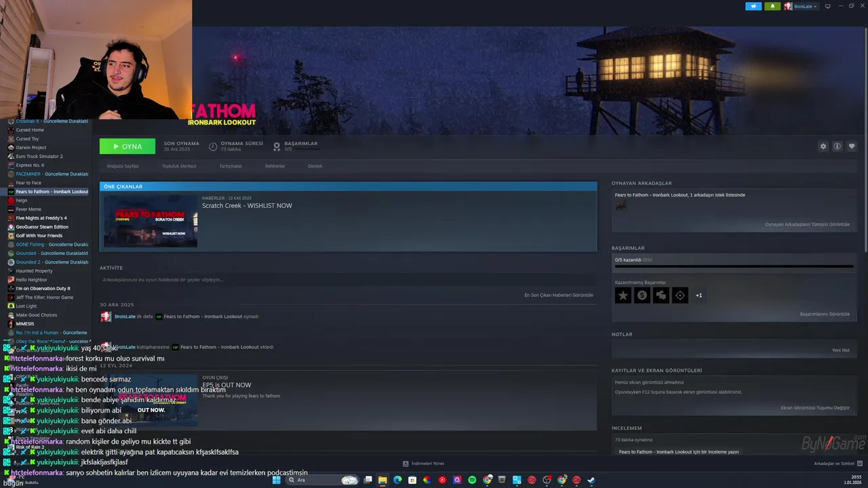Select Hello Neighbor in the library
868x488 pixels.
click(32, 280)
